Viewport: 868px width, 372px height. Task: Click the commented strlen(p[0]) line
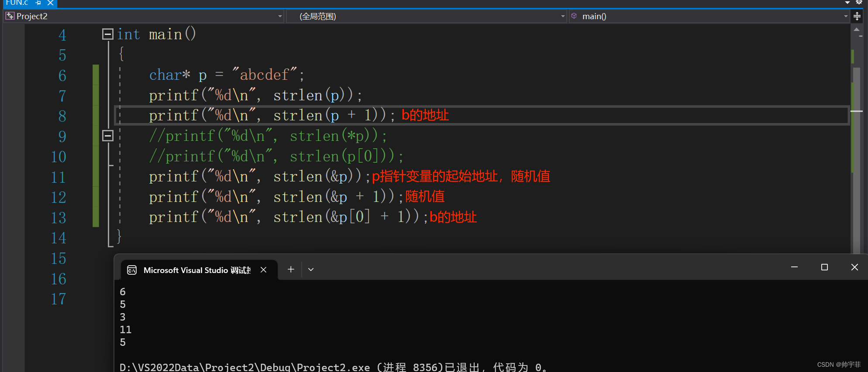point(276,156)
